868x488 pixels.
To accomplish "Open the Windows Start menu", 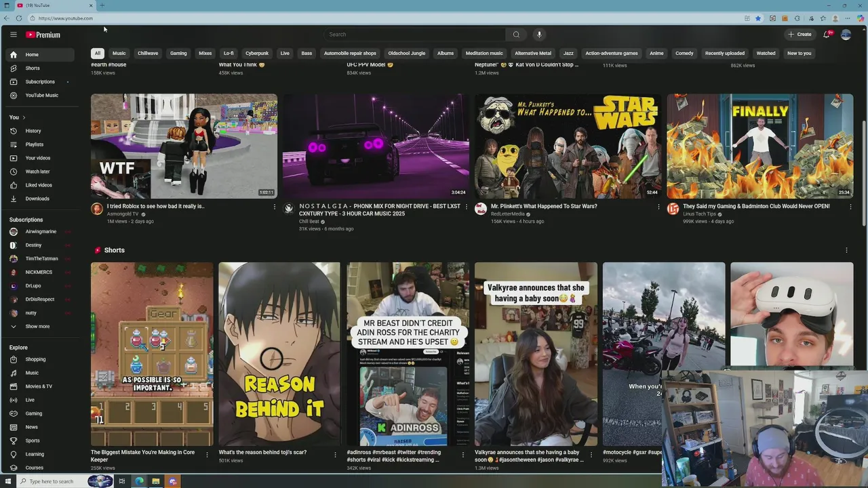I will point(7,481).
